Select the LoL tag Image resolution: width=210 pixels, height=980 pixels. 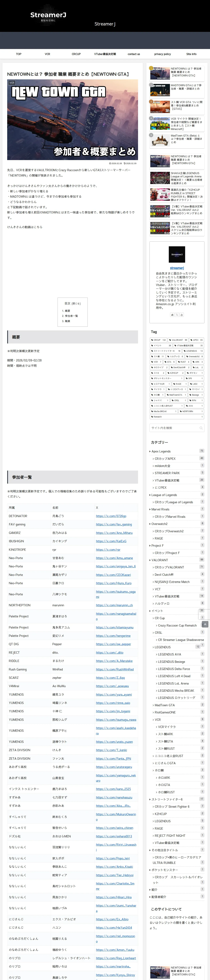pyautogui.click(x=198, y=367)
